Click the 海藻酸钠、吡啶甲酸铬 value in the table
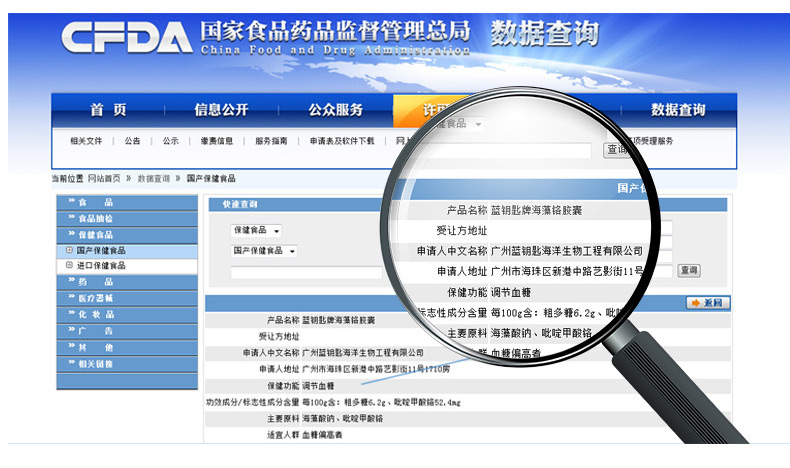 click(343, 419)
